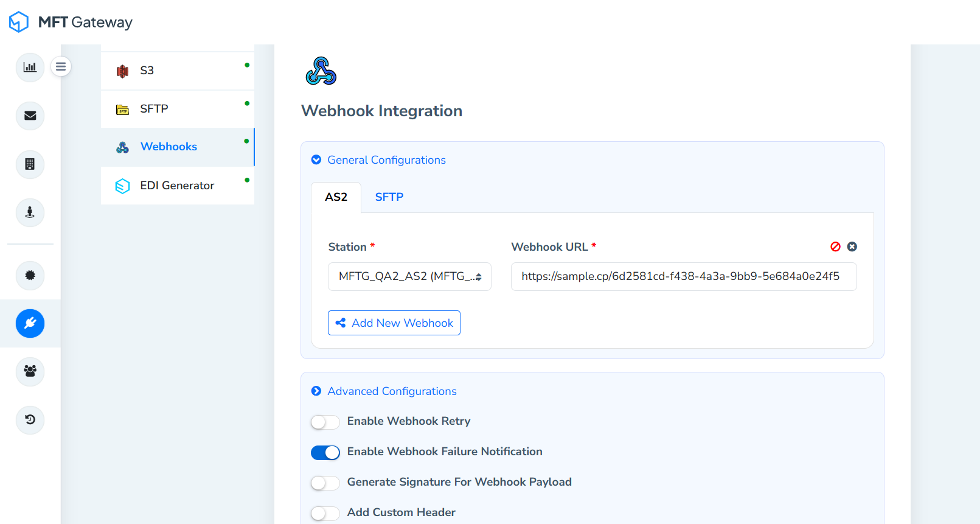Open the messages envelope icon

click(30, 116)
